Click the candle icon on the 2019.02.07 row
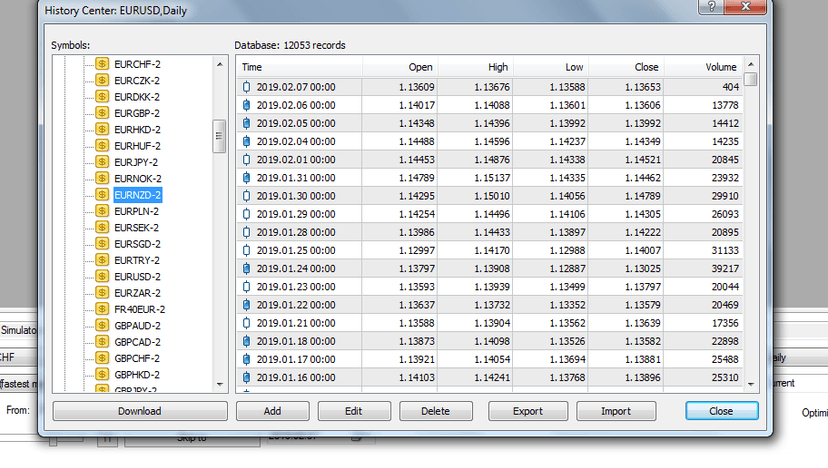Screen dimensions: 828x468 [x=247, y=87]
